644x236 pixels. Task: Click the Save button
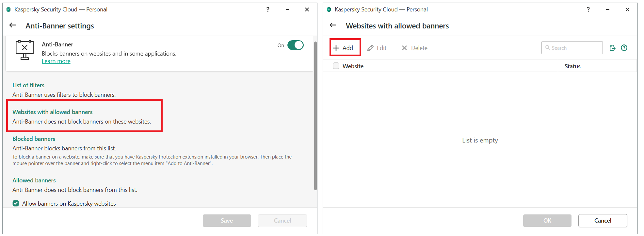[227, 221]
